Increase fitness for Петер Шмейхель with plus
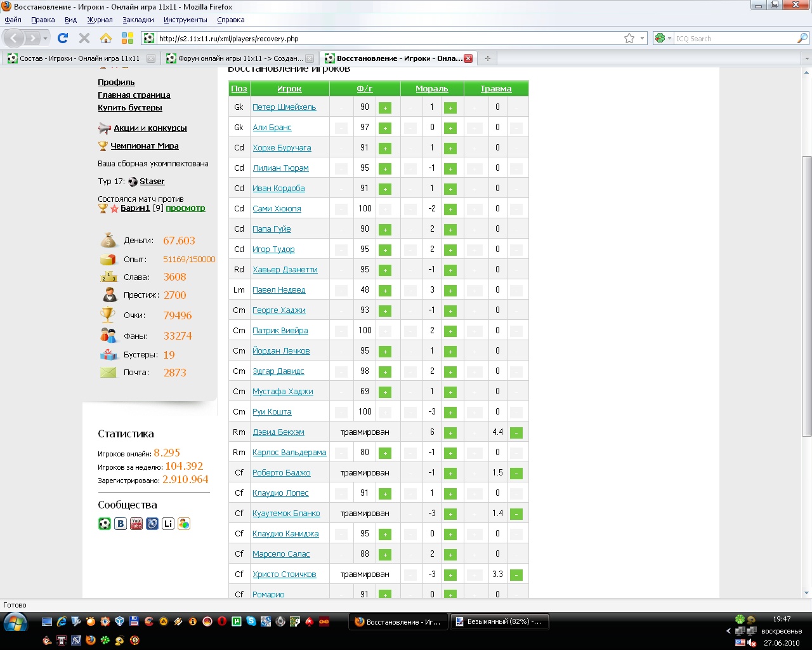The image size is (812, 650). click(x=385, y=108)
